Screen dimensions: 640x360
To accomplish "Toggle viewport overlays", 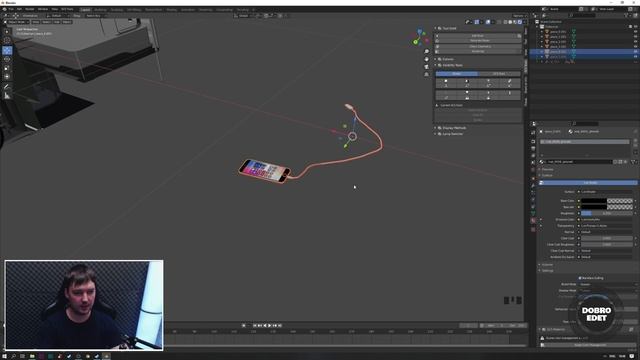I will point(488,22).
